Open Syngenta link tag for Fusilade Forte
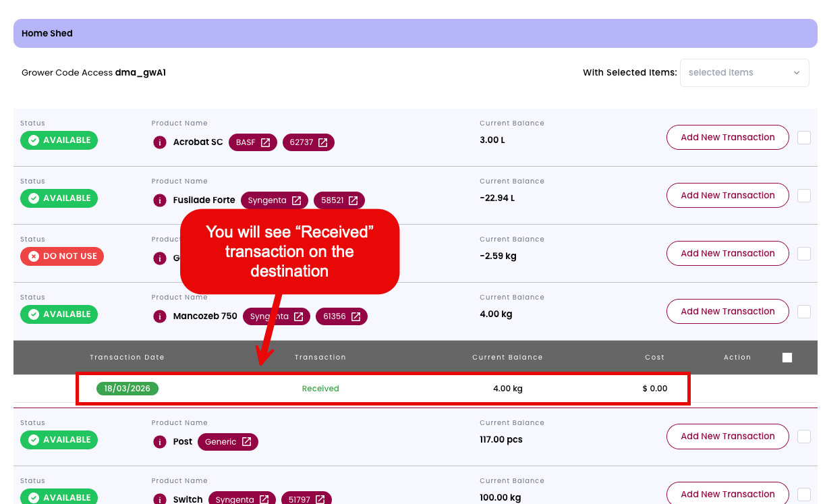 pos(275,200)
